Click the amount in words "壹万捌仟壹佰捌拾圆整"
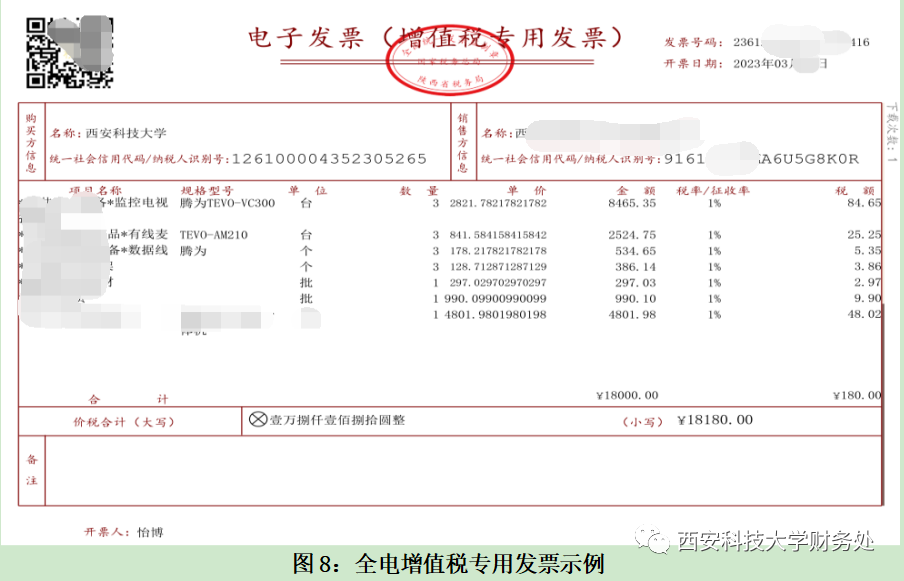The image size is (904, 581). click(337, 420)
